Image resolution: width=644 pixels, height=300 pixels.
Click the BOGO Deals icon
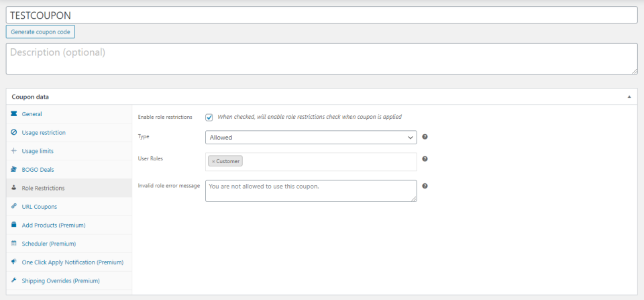pos(14,170)
